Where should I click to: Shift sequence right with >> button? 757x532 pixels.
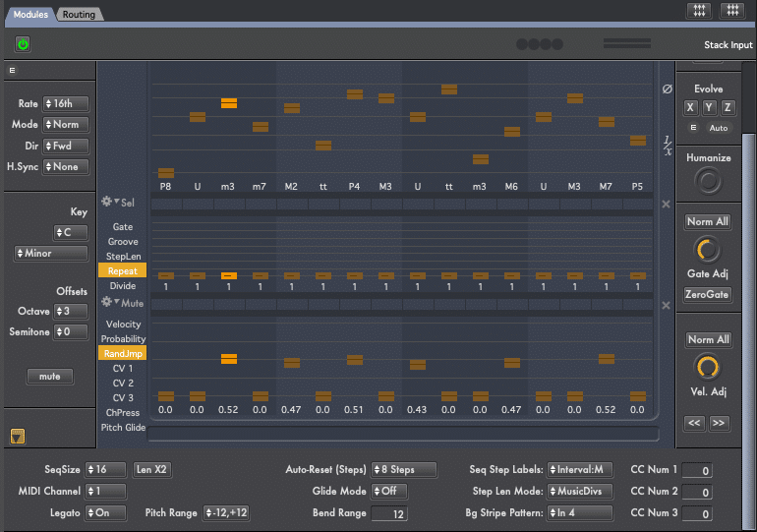[x=719, y=423]
